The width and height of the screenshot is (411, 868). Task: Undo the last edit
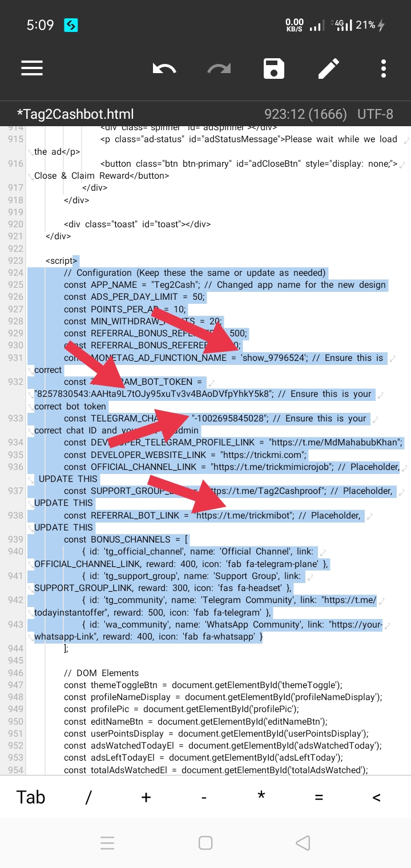point(164,69)
